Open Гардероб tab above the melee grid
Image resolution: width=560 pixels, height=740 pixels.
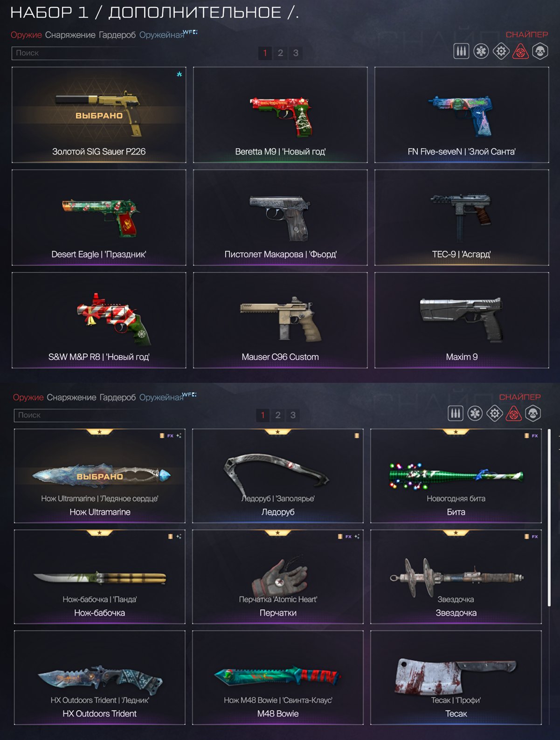pos(117,397)
